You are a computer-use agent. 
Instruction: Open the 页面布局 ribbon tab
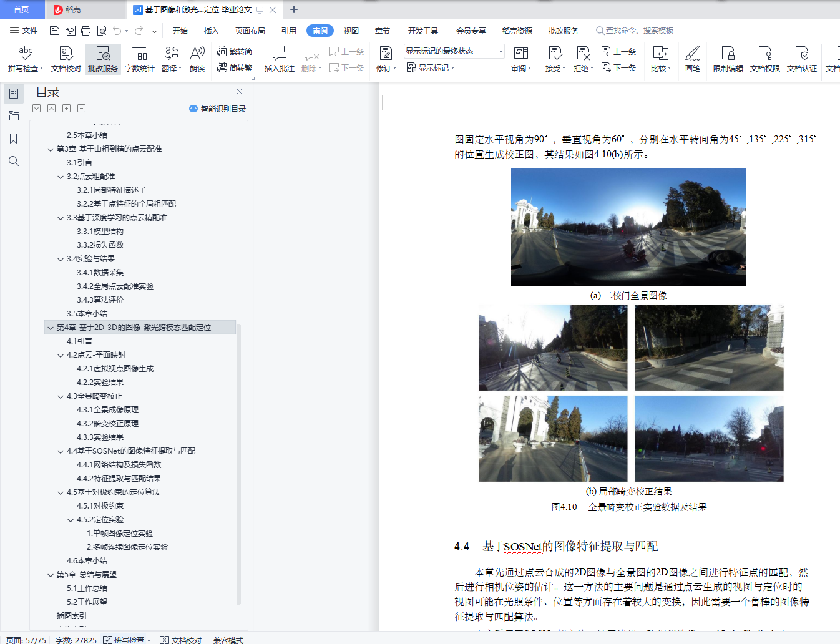pos(250,31)
